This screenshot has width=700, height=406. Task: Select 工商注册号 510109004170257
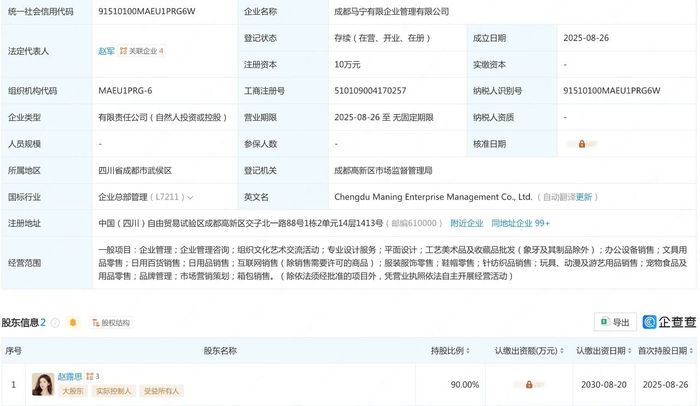(x=370, y=91)
